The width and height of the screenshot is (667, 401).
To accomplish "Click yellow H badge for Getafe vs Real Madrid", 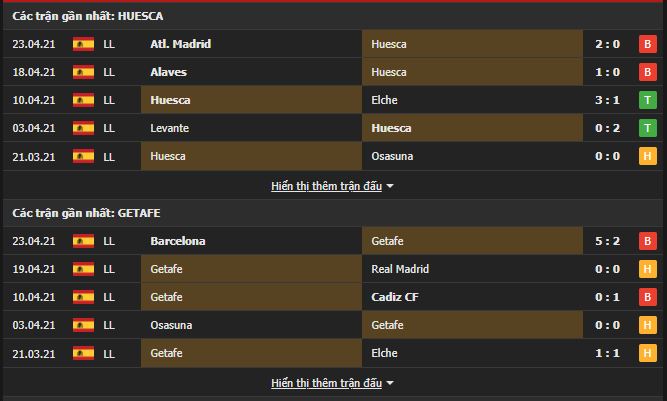I will [647, 269].
